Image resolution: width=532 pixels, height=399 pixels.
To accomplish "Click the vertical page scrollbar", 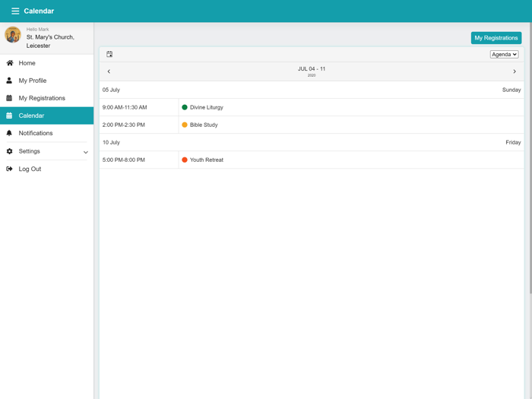I will [530, 158].
